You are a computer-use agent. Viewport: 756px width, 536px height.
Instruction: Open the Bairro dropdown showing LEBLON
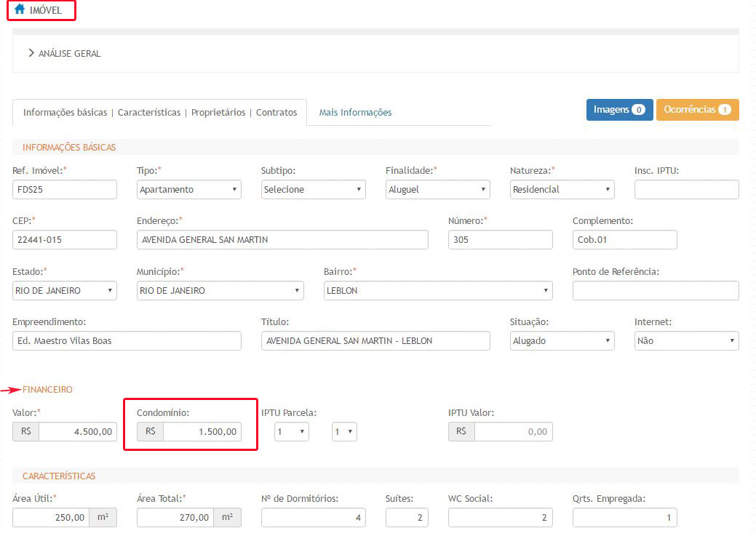click(437, 291)
